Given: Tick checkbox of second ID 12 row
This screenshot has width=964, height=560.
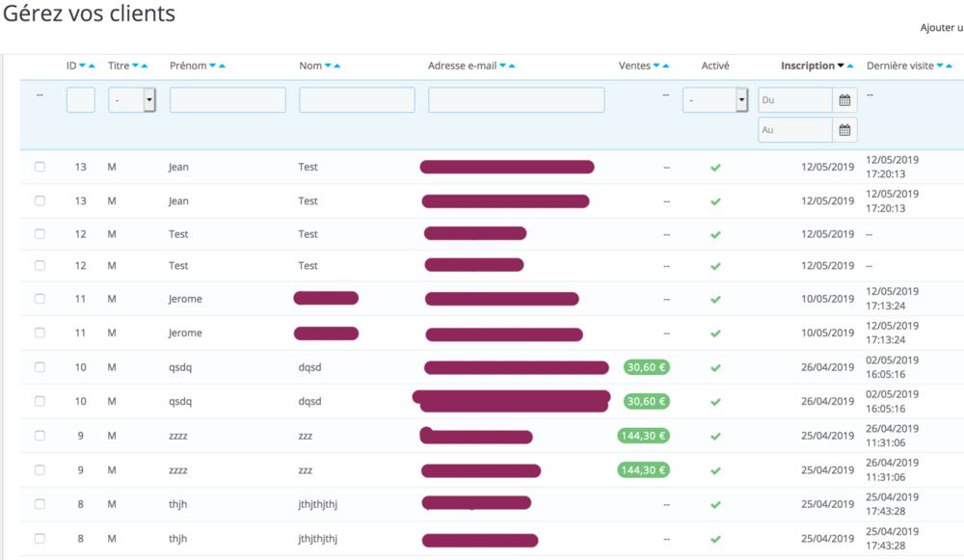Looking at the screenshot, I should (x=40, y=266).
